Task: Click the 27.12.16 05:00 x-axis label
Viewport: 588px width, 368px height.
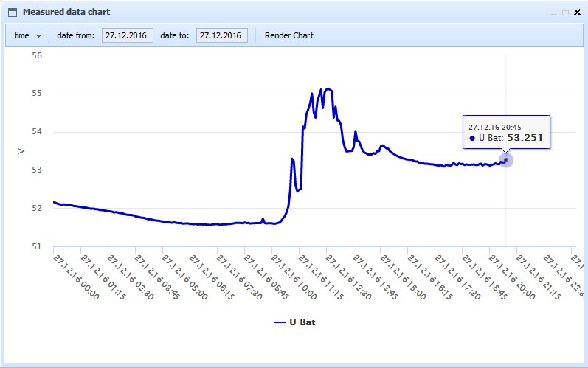Action: [x=185, y=277]
